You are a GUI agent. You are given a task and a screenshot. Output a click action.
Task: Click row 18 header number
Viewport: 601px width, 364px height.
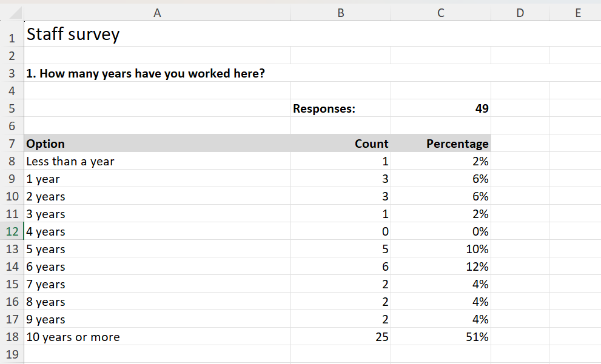pos(12,337)
